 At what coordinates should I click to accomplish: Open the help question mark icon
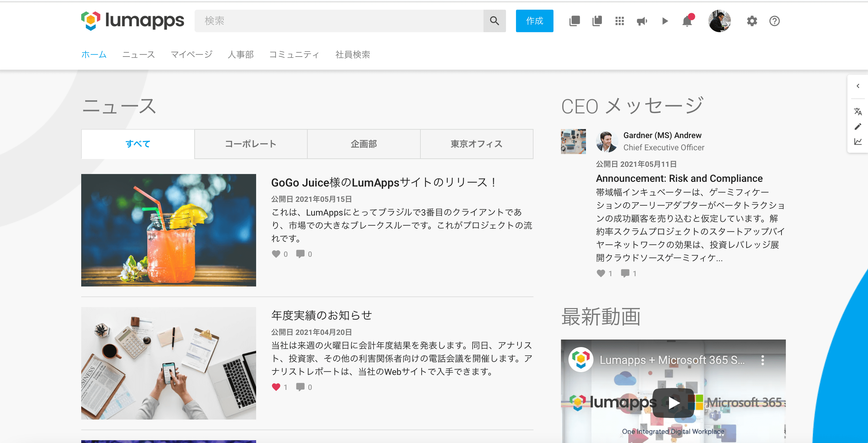click(774, 21)
